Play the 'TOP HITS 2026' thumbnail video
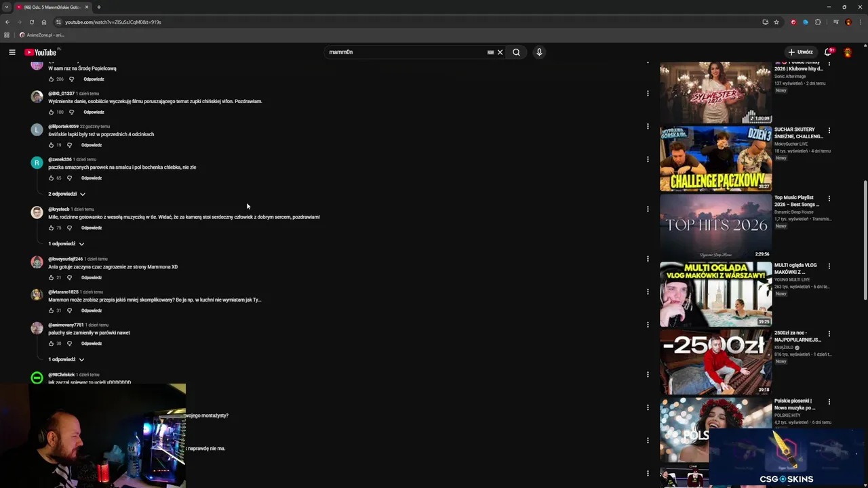The image size is (868, 488). [715, 226]
